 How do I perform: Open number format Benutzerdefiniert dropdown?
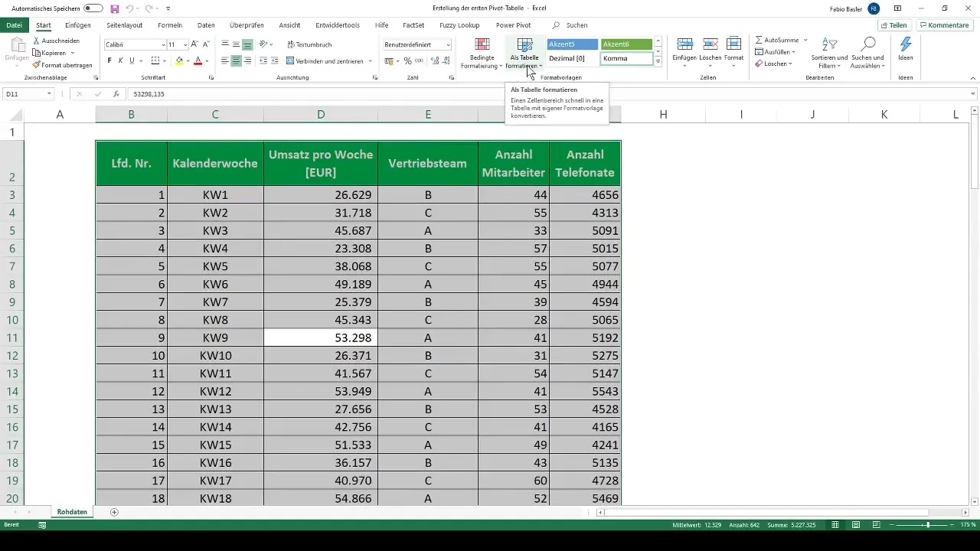(x=448, y=45)
